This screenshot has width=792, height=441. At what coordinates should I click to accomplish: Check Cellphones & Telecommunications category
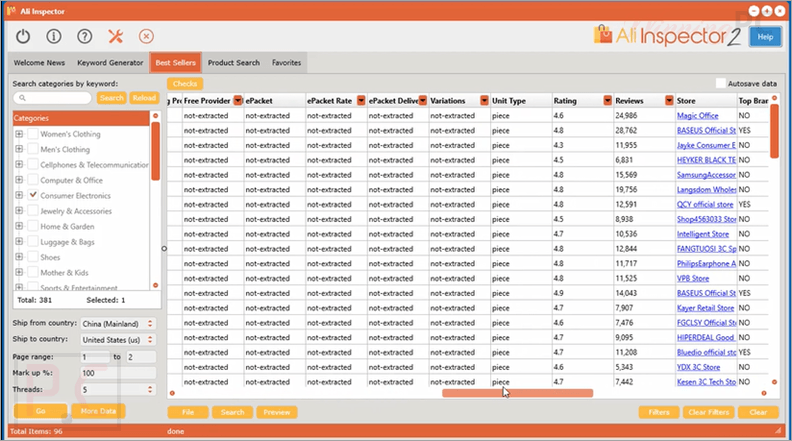[x=33, y=165]
